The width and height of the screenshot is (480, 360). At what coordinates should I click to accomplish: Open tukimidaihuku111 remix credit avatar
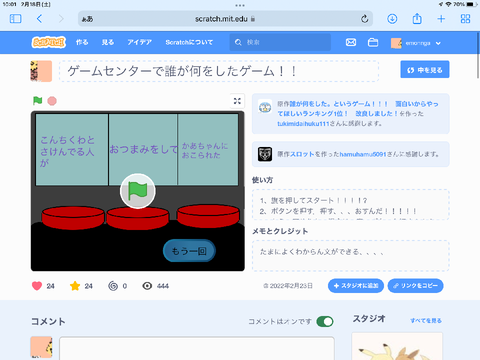[265, 107]
